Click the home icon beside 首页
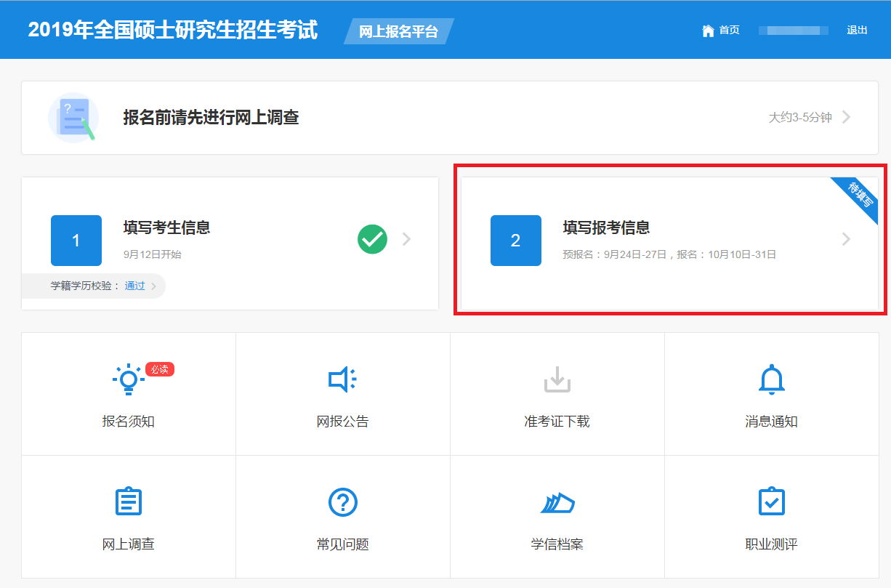Image resolution: width=891 pixels, height=588 pixels. click(708, 31)
